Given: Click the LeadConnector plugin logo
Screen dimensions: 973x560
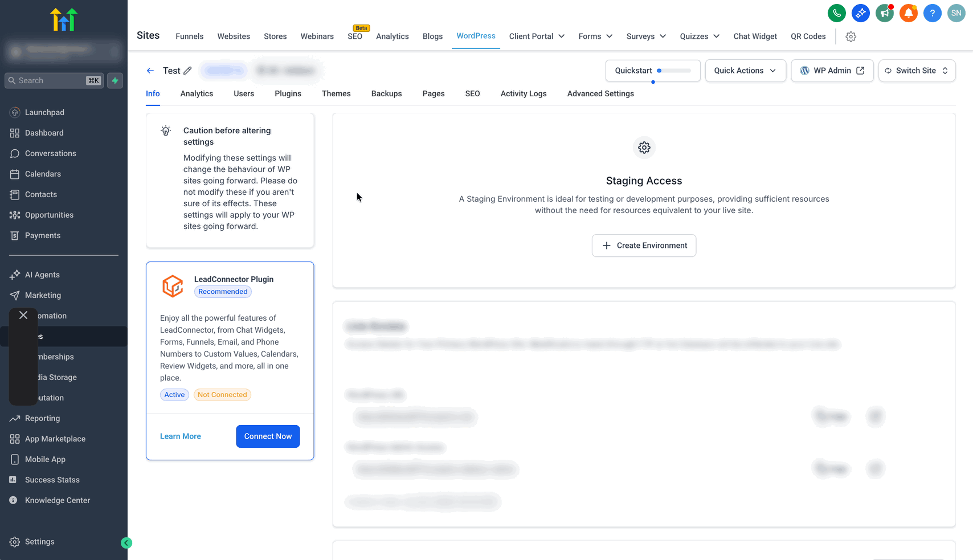Looking at the screenshot, I should pos(173,286).
